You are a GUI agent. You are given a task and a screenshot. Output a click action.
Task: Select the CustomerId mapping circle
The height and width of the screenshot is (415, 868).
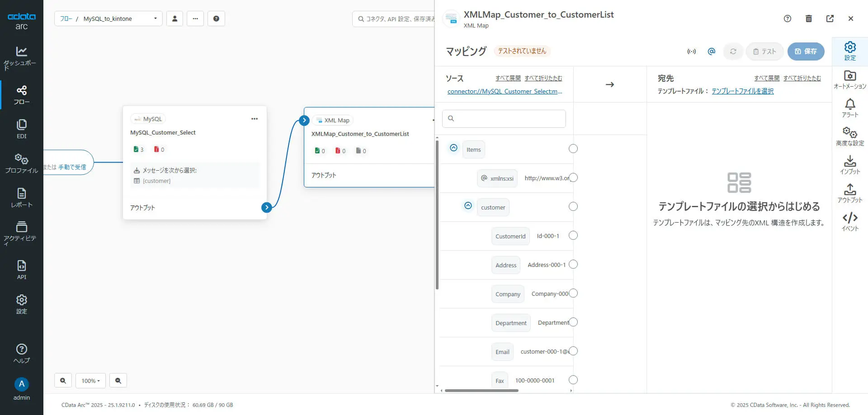point(573,235)
